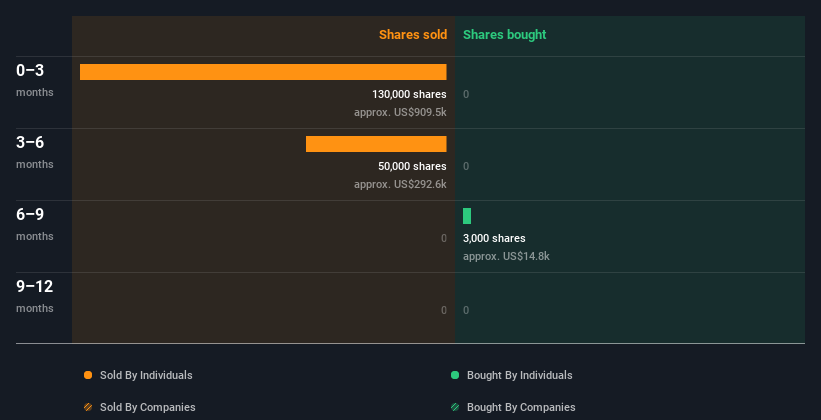
Task: Select the Bought By Companies legend label
Action: pyautogui.click(x=521, y=407)
